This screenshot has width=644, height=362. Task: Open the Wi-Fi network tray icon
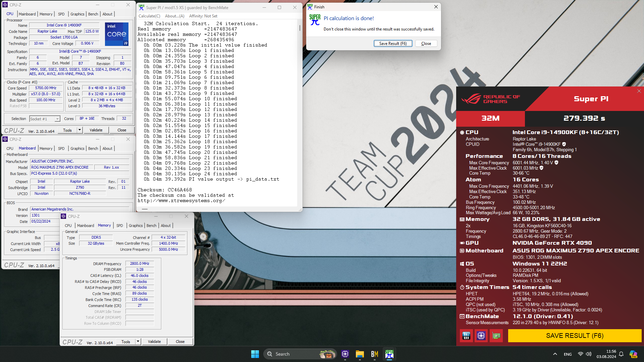tap(581, 354)
